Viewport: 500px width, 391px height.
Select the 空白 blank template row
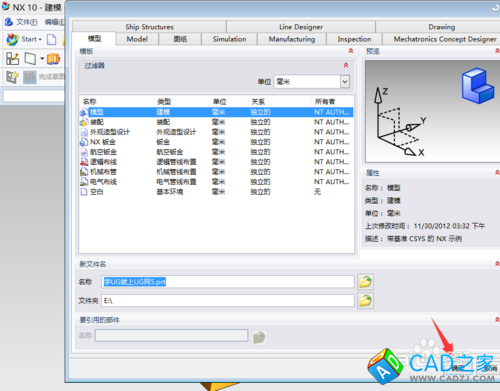point(216,192)
